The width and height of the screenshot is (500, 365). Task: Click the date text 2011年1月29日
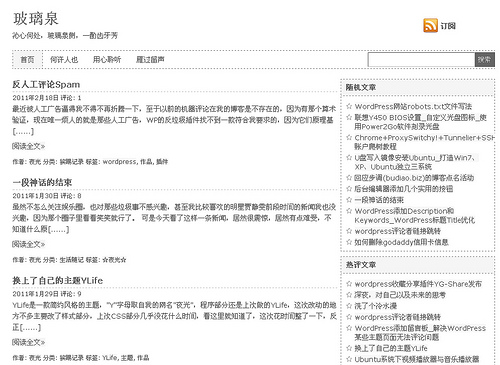pos(35,294)
